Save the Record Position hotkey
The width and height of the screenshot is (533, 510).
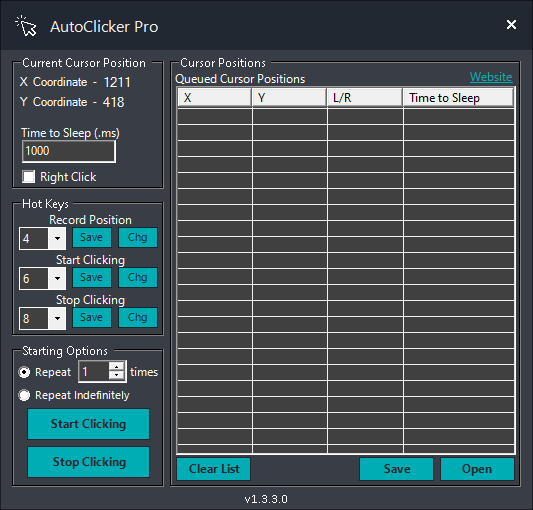92,237
